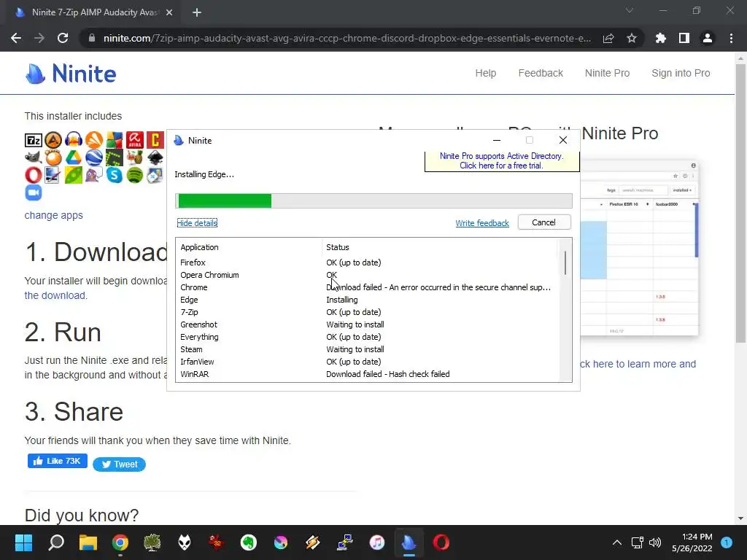
Task: Click the Greenshot green pixel icon
Action: 115,157
